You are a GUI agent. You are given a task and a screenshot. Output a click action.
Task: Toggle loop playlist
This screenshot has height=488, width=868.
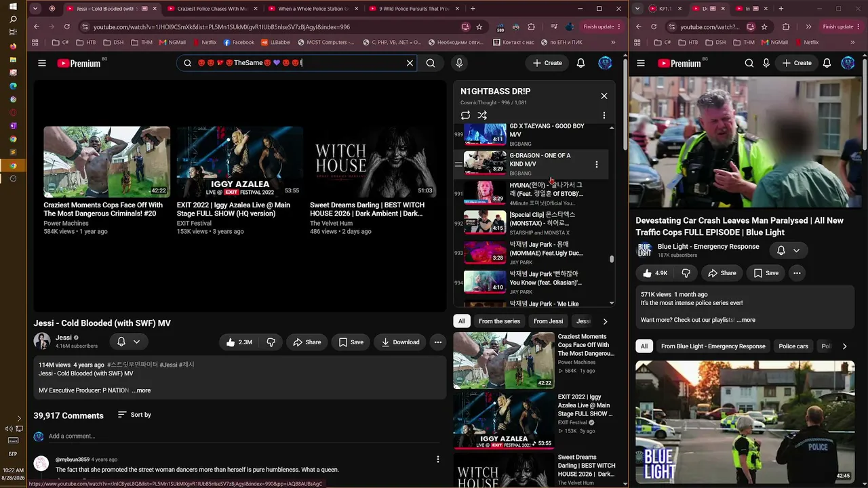pos(465,116)
